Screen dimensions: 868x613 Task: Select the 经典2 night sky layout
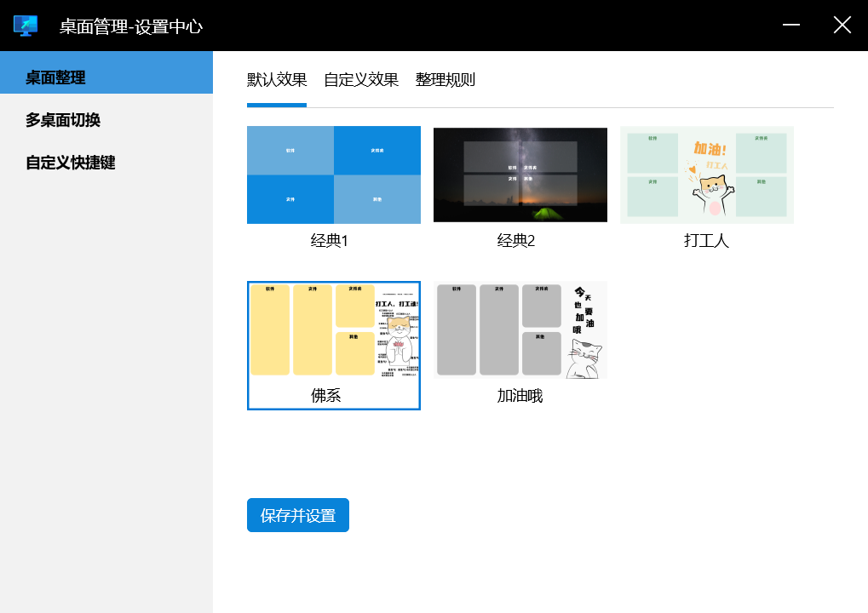click(520, 175)
